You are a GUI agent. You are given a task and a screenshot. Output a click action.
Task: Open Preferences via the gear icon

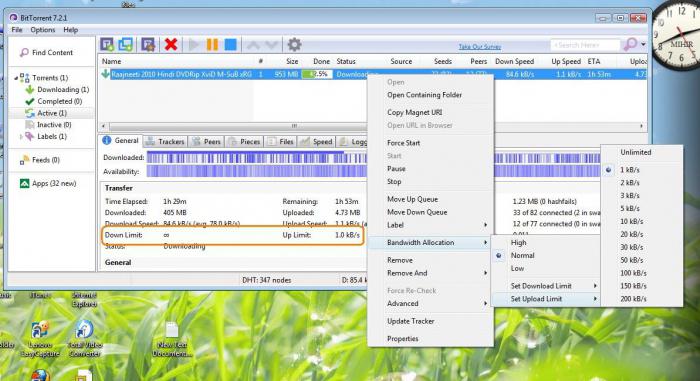294,44
